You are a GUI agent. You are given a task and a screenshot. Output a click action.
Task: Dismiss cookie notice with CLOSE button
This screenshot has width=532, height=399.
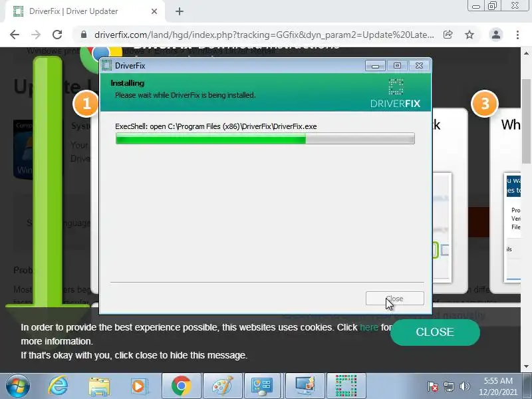point(435,332)
